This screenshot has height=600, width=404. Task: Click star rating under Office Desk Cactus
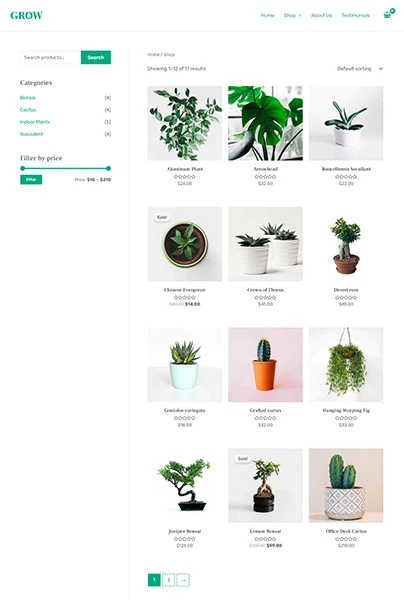point(346,539)
